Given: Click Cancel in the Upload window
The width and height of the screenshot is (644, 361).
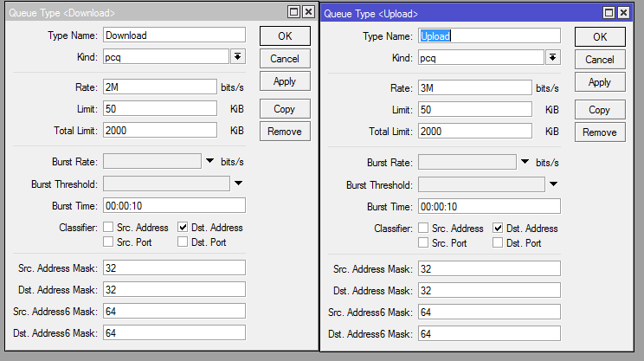Looking at the screenshot, I should pyautogui.click(x=600, y=60).
